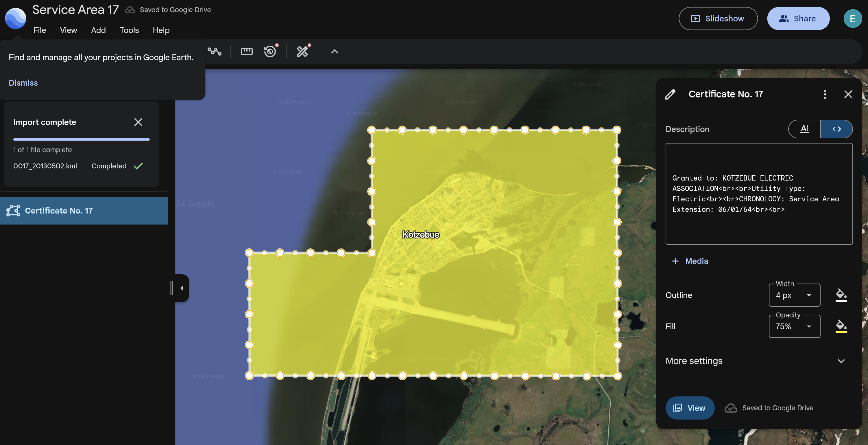Click the Certificate No. 17 panel title
Image resolution: width=868 pixels, height=445 pixels.
pyautogui.click(x=726, y=94)
